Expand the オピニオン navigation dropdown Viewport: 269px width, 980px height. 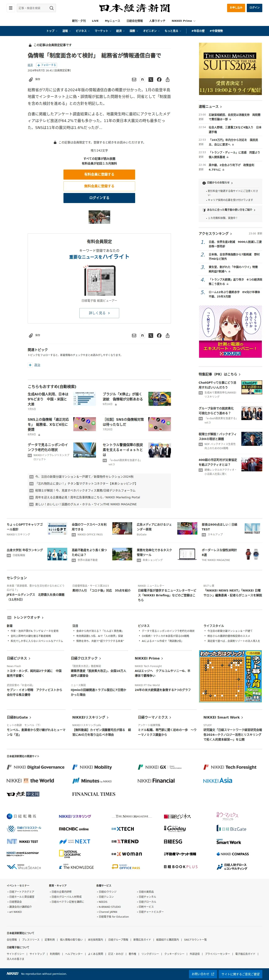pyautogui.click(x=151, y=31)
